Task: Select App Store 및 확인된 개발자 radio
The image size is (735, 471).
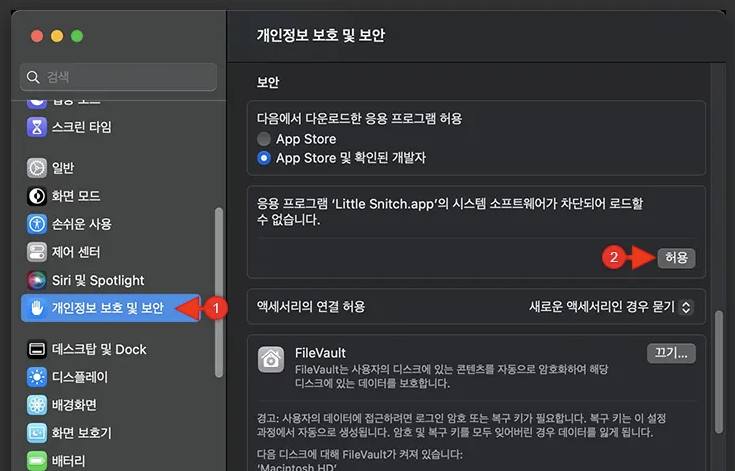Action: pos(264,158)
